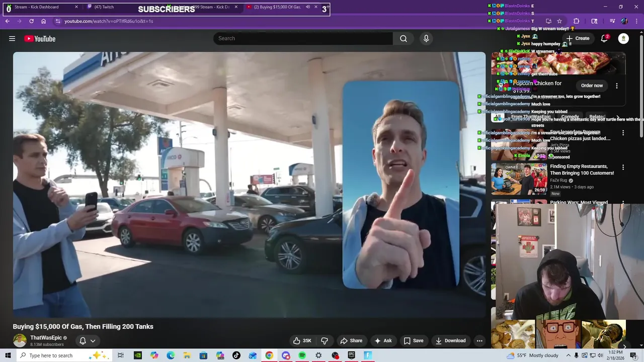Open system volume control in tray
The height and width of the screenshot is (362, 644).
[x=600, y=355]
